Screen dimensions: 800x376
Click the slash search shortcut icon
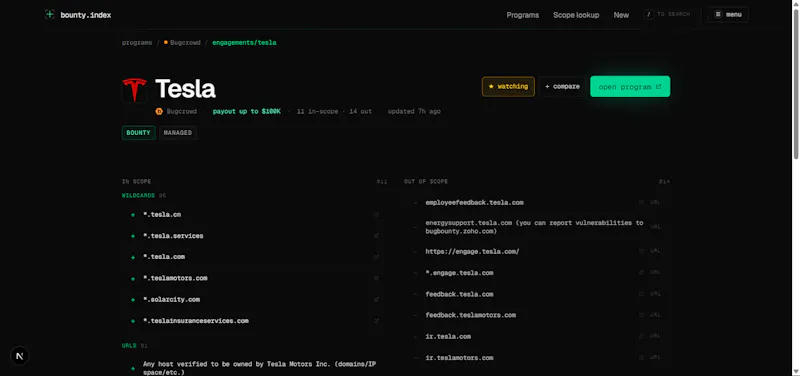click(x=649, y=14)
